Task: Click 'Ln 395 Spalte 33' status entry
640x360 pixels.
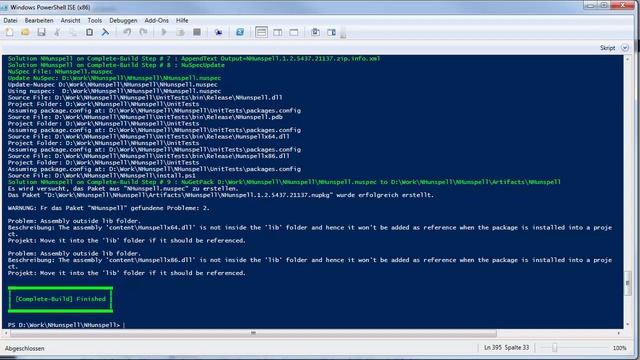Action: pyautogui.click(x=507, y=348)
